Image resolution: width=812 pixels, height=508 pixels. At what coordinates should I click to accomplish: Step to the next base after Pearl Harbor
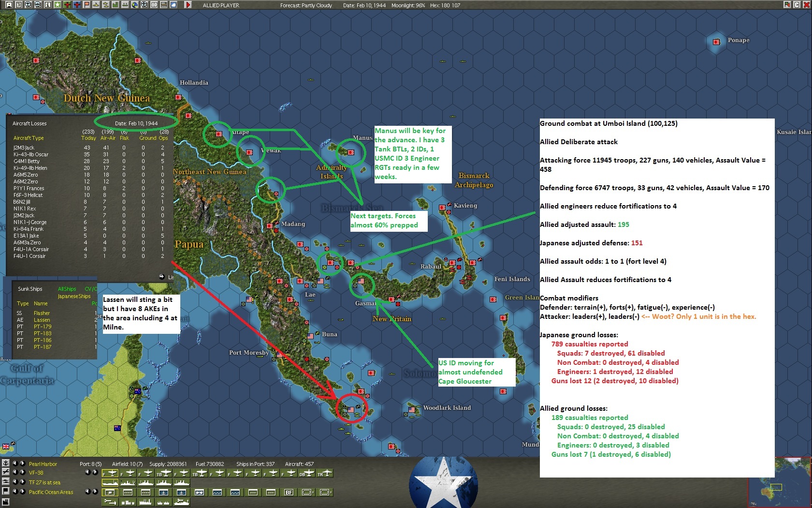pyautogui.click(x=22, y=463)
